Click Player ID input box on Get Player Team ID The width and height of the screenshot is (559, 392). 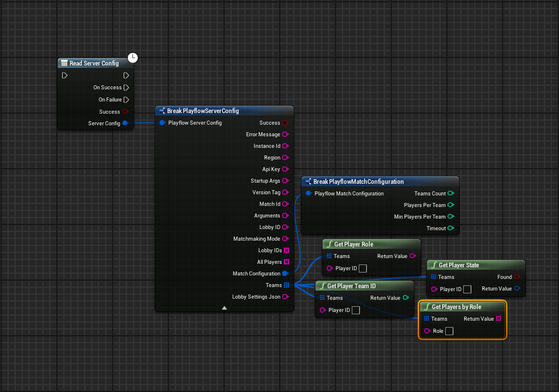pyautogui.click(x=356, y=310)
